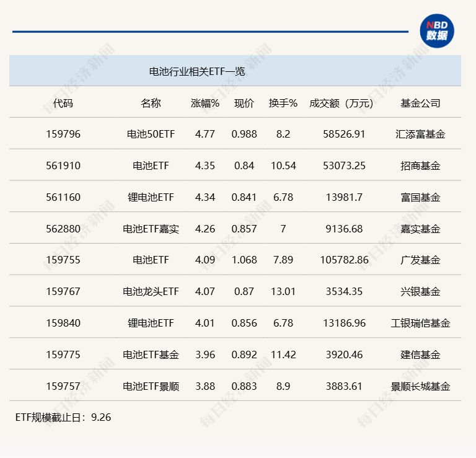
Task: Click the 成交额(万元) column header
Action: click(x=341, y=103)
